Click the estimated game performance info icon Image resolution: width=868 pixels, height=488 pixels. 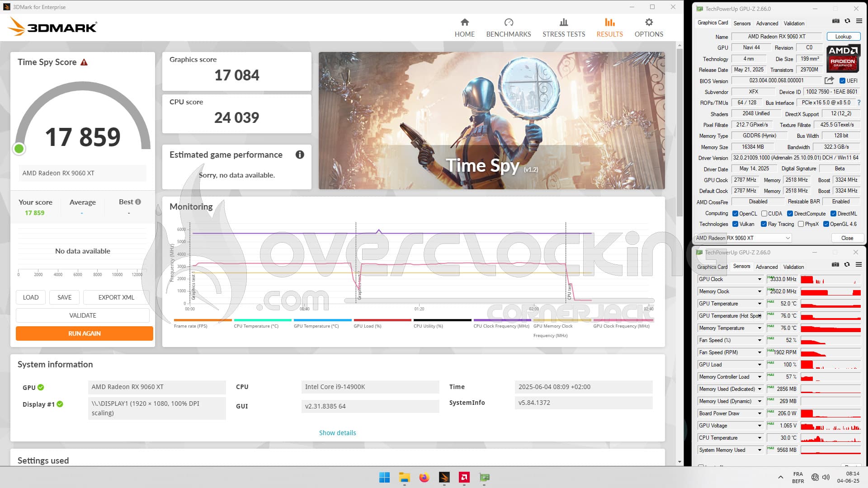(300, 155)
